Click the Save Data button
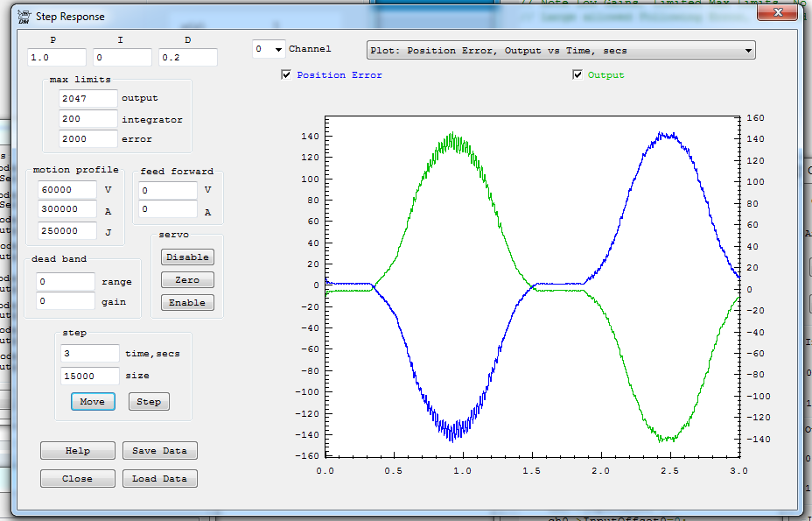 pyautogui.click(x=159, y=451)
